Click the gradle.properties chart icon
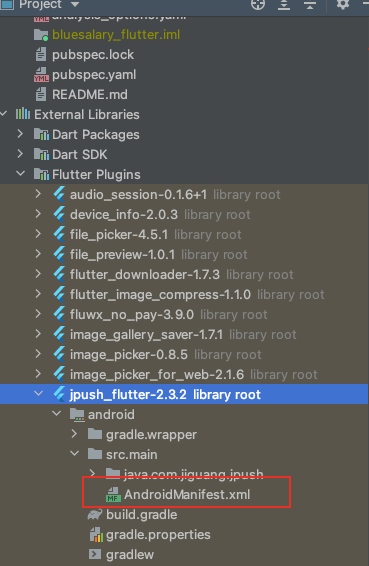Viewport: 369px width, 566px height. 95,535
